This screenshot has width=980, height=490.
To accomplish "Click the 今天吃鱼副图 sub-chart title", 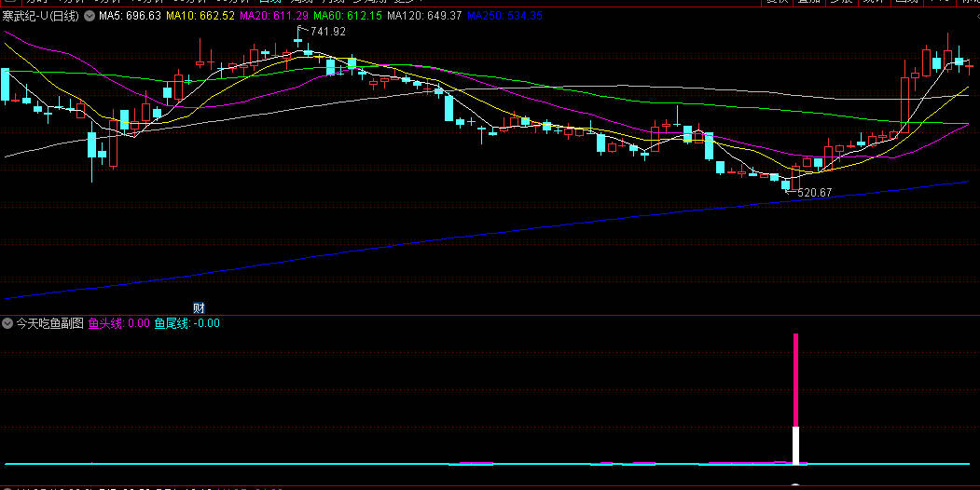I will 49,323.
